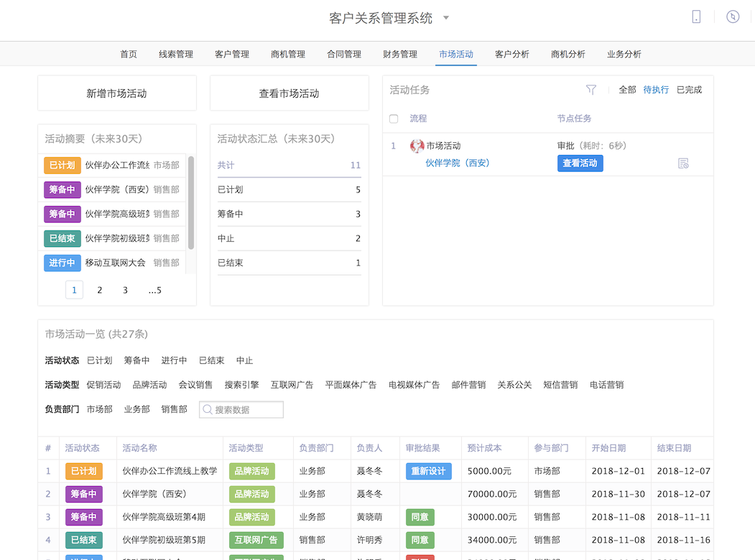Toggle the 互联网广告 filter in the 活动类型 row
The width and height of the screenshot is (755, 560).
[x=292, y=385]
